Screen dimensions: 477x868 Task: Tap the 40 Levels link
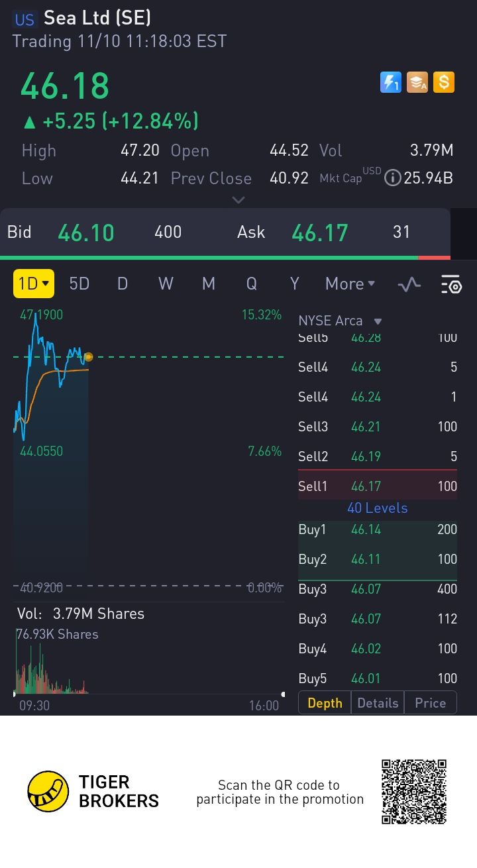click(378, 508)
